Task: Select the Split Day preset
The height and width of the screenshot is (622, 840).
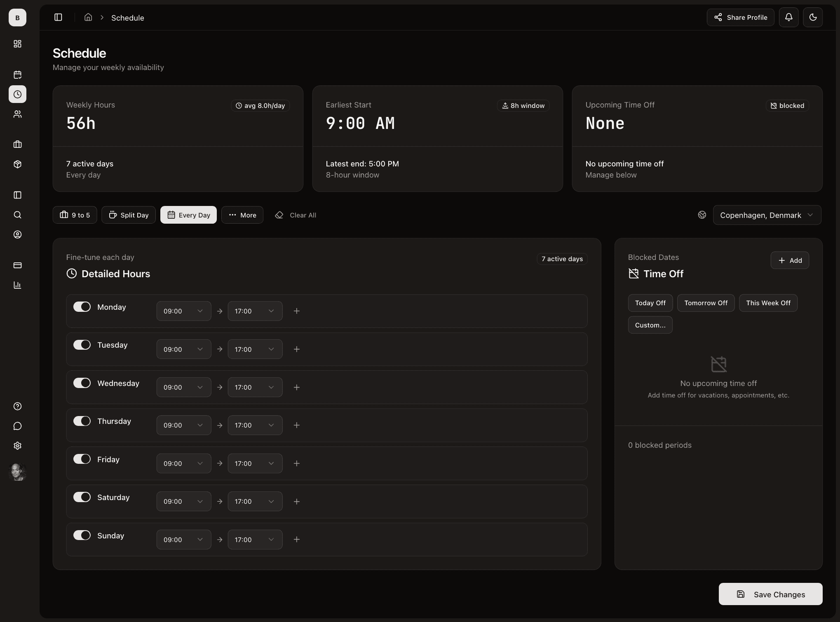Action: click(128, 215)
